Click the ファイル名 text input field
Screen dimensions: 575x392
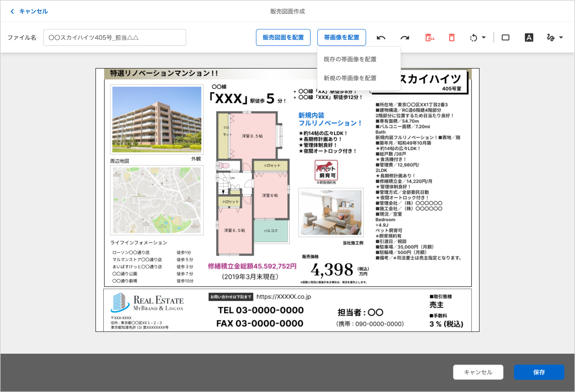pyautogui.click(x=115, y=37)
